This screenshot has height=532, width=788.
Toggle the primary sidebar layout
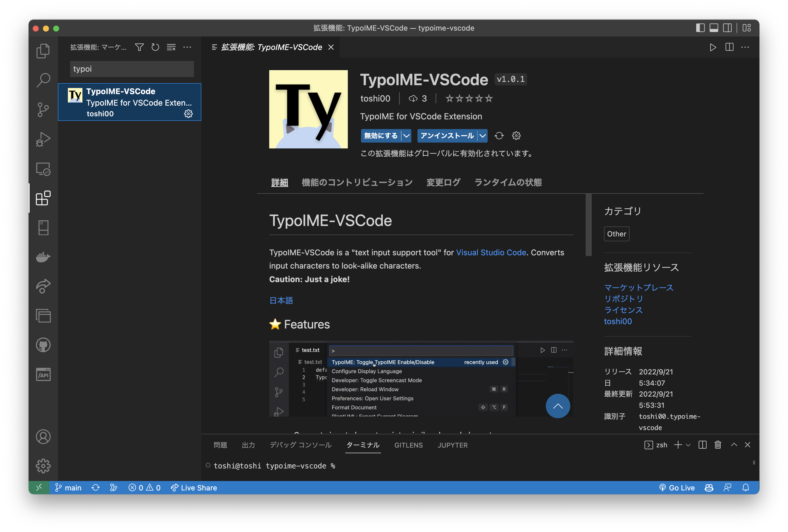(x=700, y=28)
